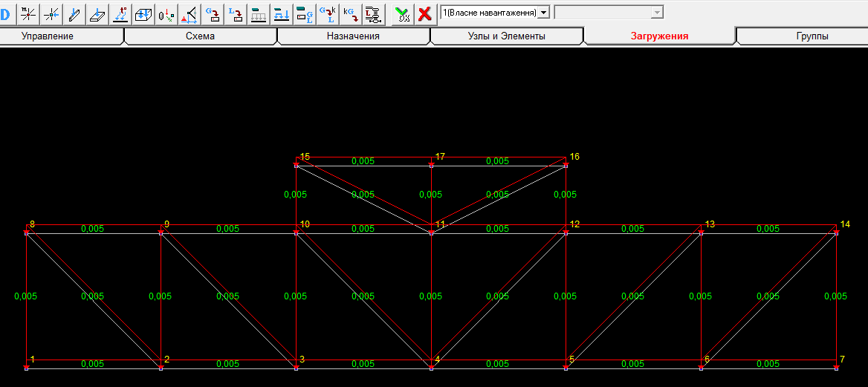Viewport: 868px width, 387px height.
Task: Switch to the Схема tab
Action: coord(201,36)
